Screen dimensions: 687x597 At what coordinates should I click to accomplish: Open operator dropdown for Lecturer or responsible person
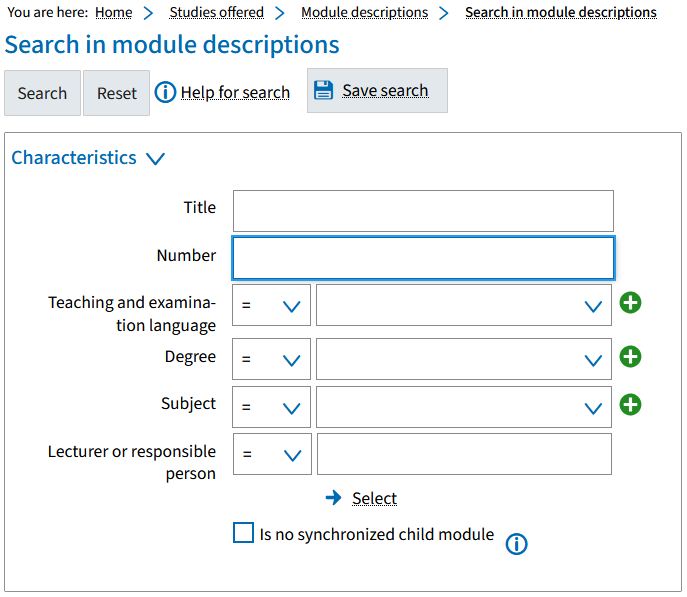coord(272,454)
